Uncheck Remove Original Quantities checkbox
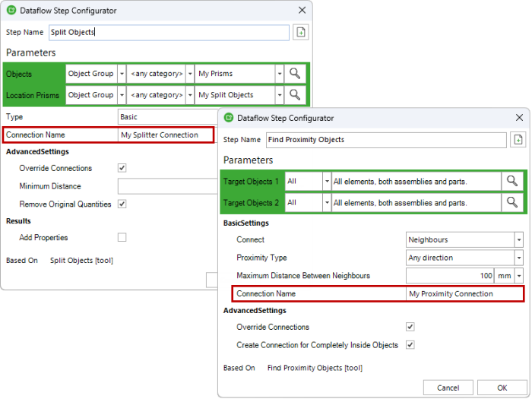This screenshot has width=532, height=399. pyautogui.click(x=122, y=204)
